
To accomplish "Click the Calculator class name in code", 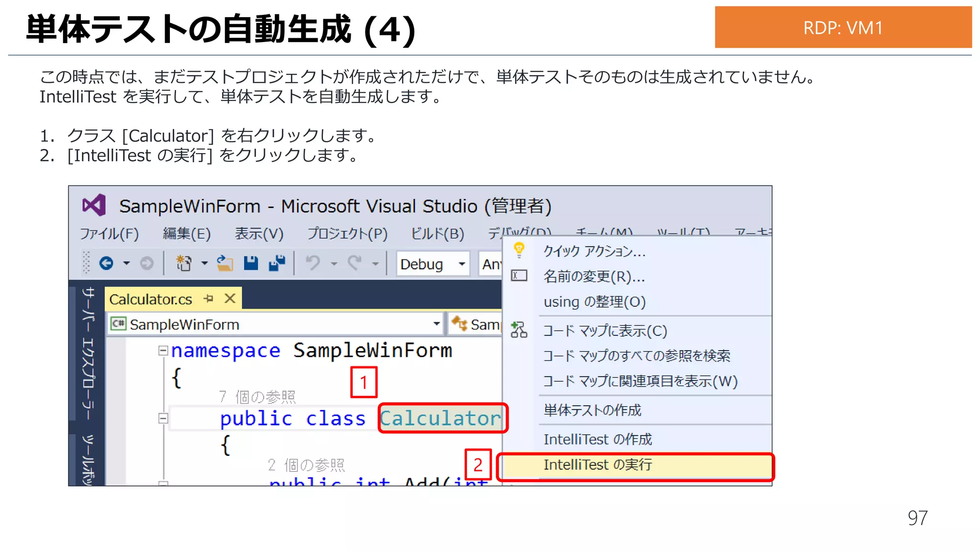I will pos(440,418).
